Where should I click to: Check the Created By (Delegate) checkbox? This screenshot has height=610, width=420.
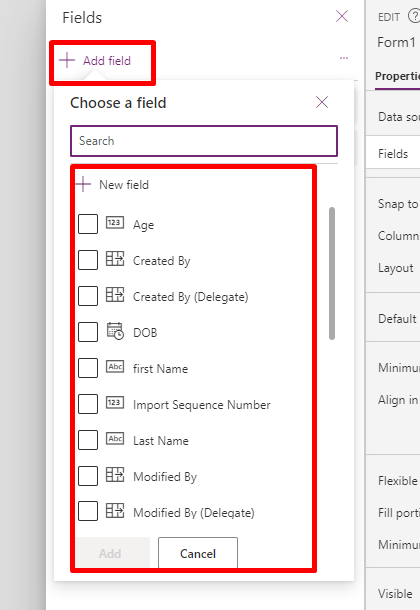88,296
